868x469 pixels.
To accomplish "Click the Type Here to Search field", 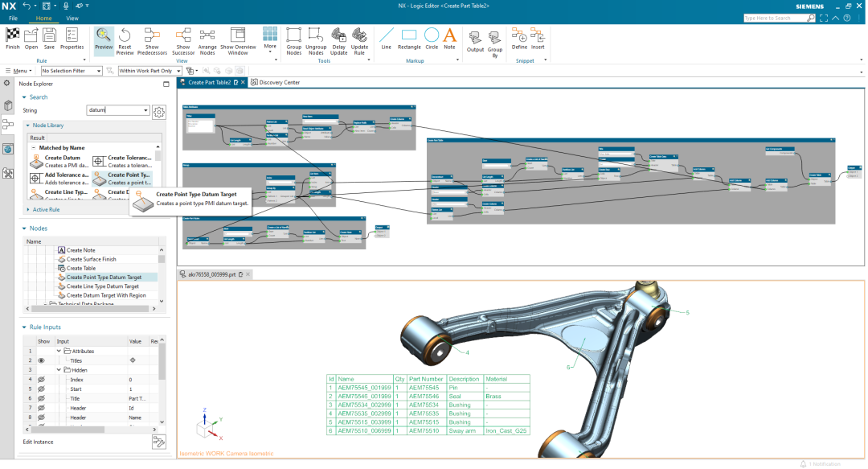I will [775, 19].
